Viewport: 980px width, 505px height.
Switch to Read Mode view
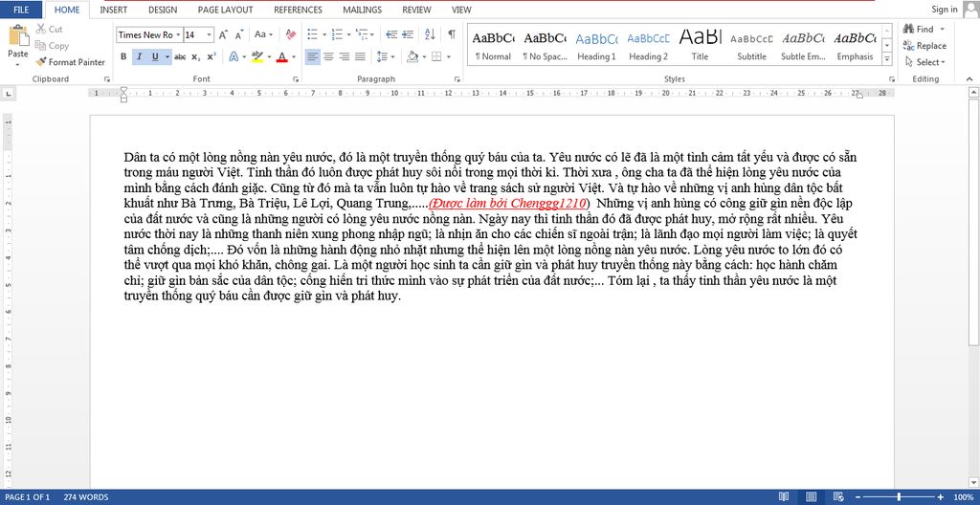click(784, 497)
